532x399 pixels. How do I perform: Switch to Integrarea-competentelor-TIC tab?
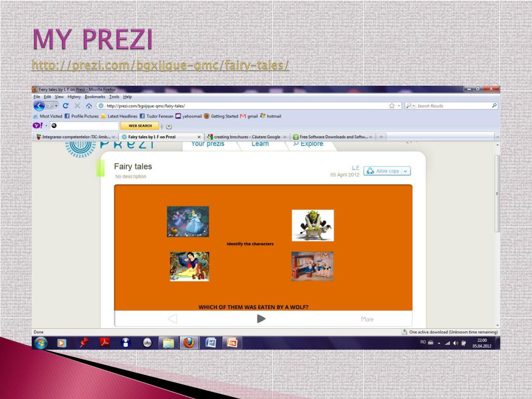click(76, 137)
